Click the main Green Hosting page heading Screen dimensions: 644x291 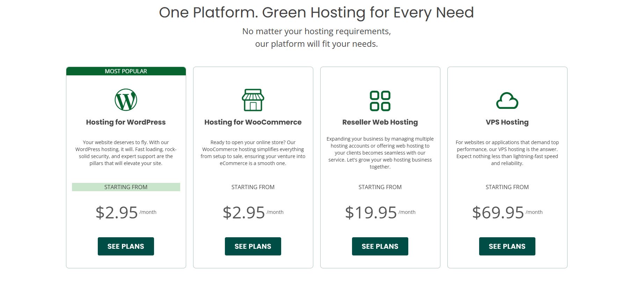point(316,13)
